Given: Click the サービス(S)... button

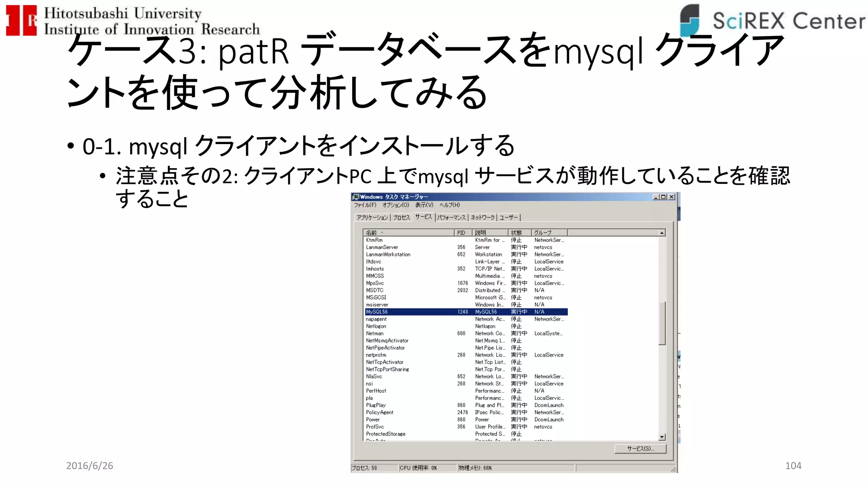Looking at the screenshot, I should tap(640, 449).
